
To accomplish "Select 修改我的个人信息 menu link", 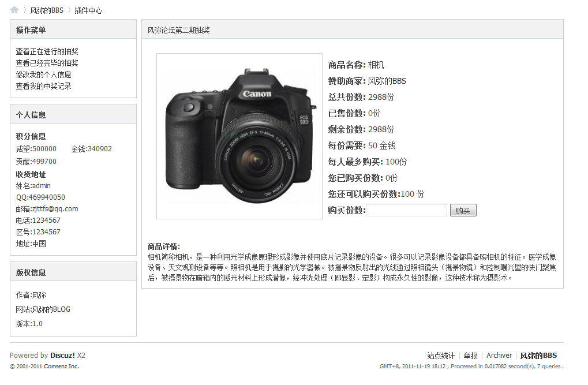I will coord(43,74).
